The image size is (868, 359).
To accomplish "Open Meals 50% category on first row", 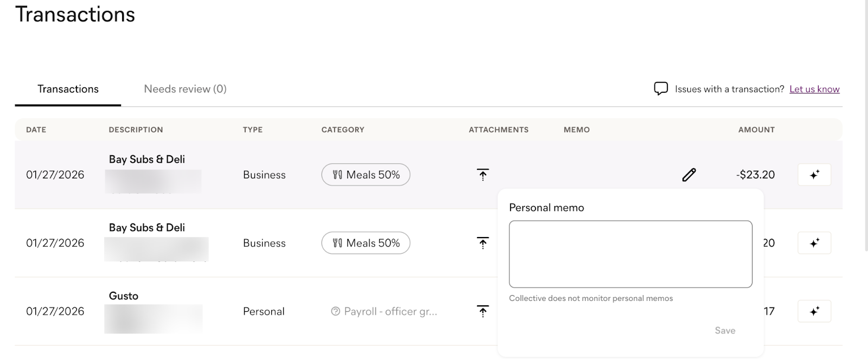I will click(366, 175).
